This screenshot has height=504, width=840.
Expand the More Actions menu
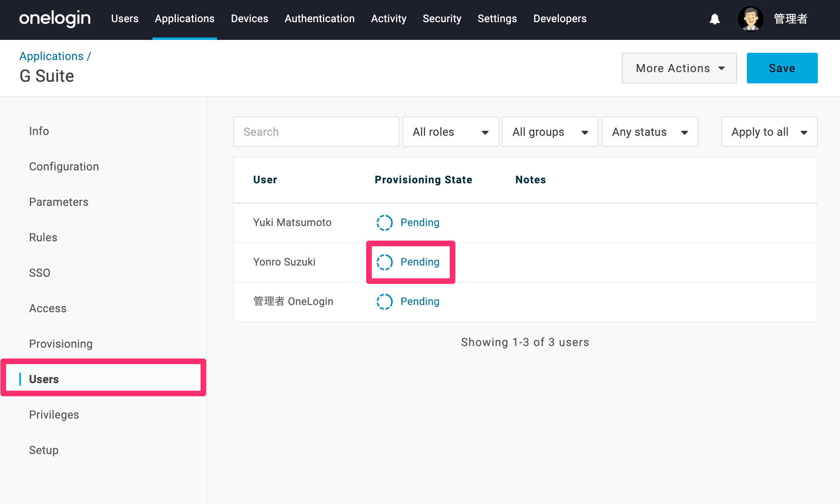point(679,68)
